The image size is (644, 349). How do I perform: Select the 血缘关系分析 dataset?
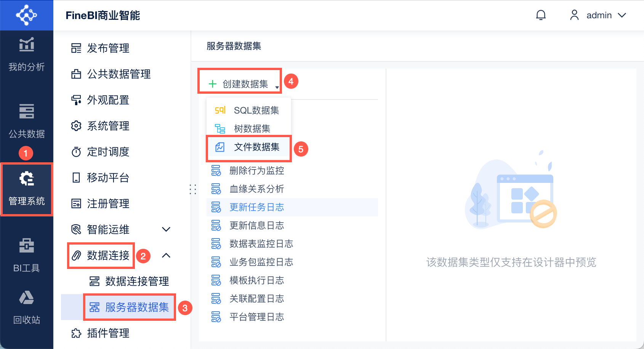[x=256, y=189]
